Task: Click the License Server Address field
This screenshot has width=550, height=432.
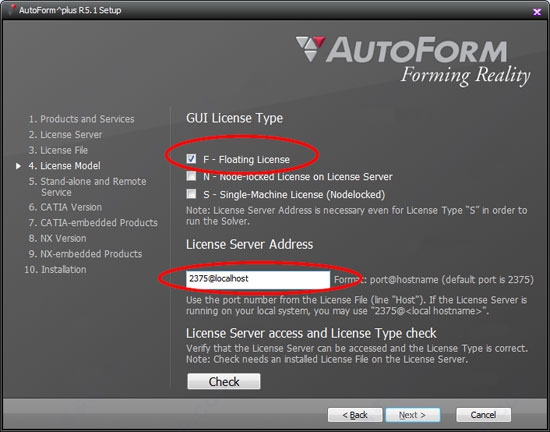Action: click(x=258, y=279)
